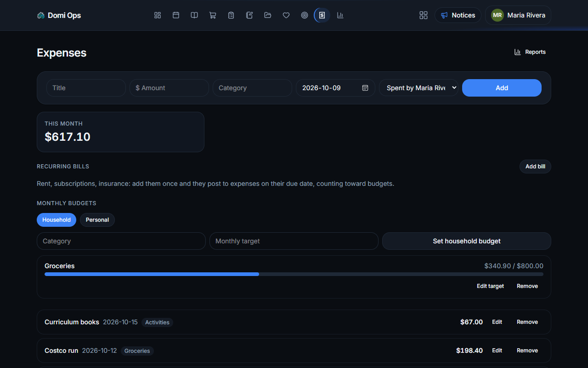Image resolution: width=588 pixels, height=368 pixels.
Task: Expand the Spent by Maria Rivera dropdown
Action: (418, 88)
